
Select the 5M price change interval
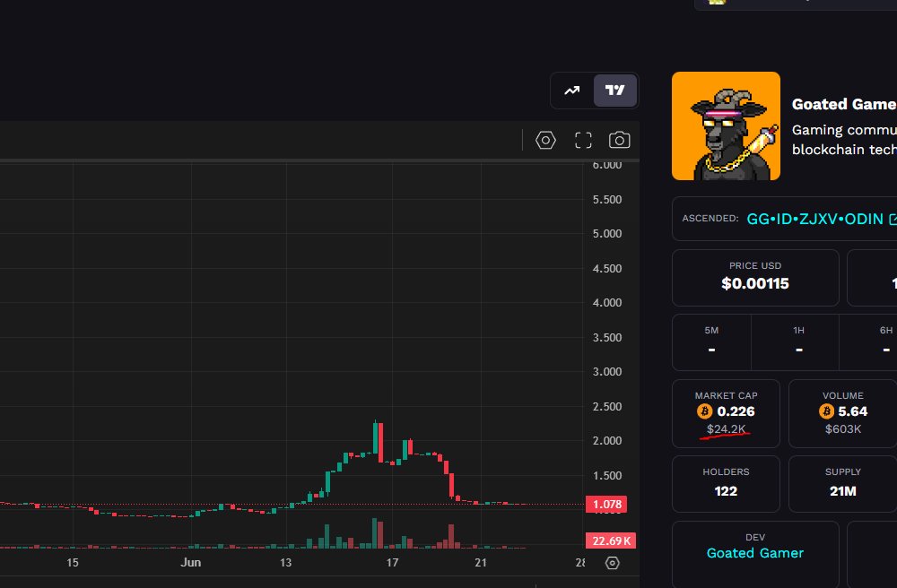711,342
